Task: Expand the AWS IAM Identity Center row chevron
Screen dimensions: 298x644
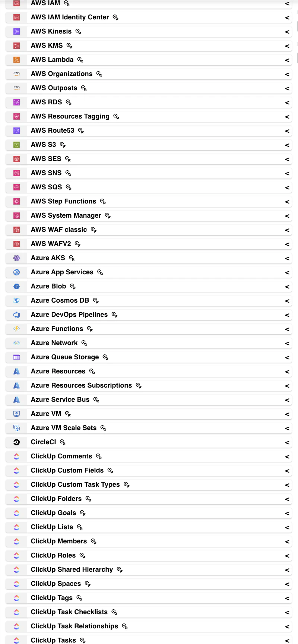Action: (x=287, y=18)
